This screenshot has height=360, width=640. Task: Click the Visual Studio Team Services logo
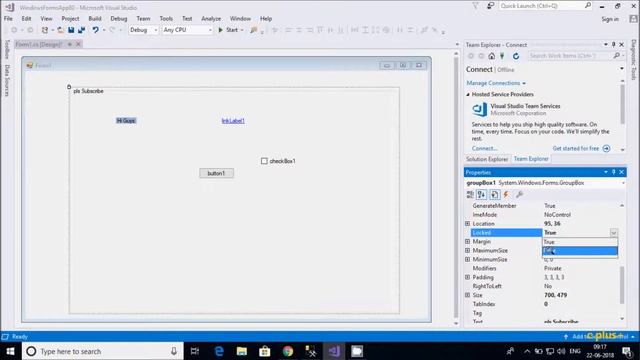pyautogui.click(x=480, y=109)
